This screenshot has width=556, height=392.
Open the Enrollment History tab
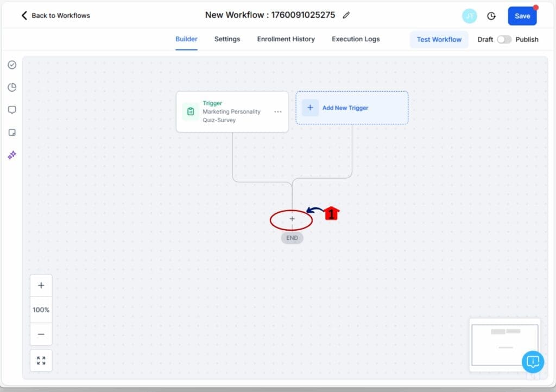pyautogui.click(x=286, y=39)
